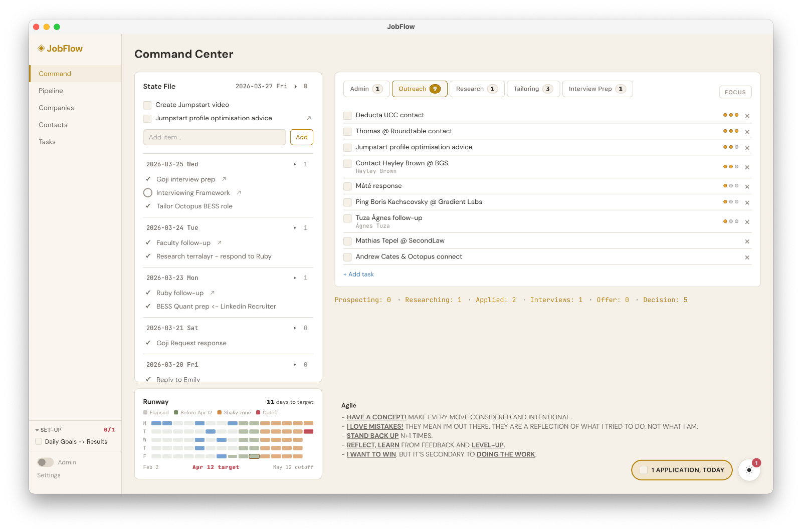This screenshot has height=532, width=802.
Task: Open arrow link for Jumpstart profile optimisation advice
Action: pyautogui.click(x=309, y=118)
